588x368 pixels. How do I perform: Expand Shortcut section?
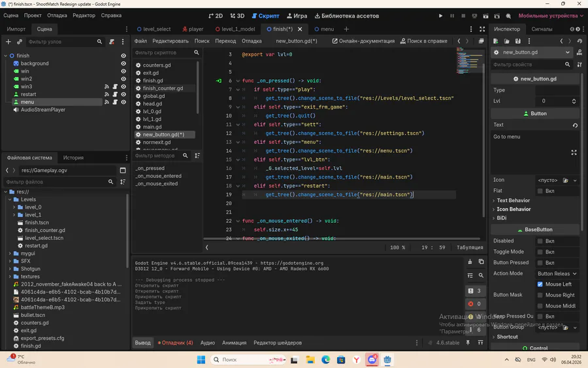[x=506, y=337]
